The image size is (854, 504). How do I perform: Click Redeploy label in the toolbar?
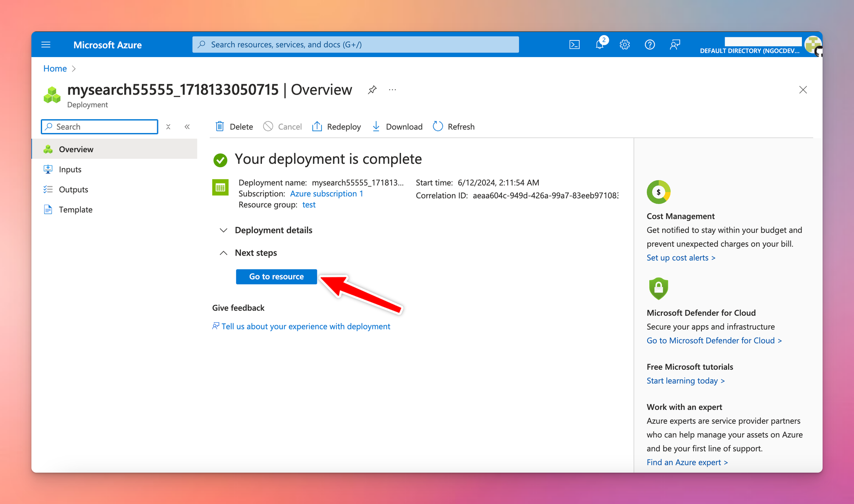point(344,127)
